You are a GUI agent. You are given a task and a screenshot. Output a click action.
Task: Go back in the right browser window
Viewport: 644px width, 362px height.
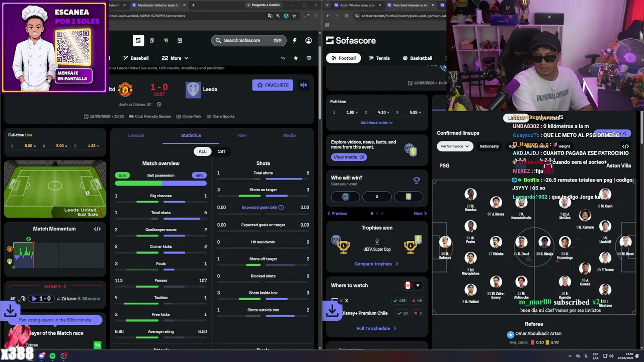(x=328, y=16)
